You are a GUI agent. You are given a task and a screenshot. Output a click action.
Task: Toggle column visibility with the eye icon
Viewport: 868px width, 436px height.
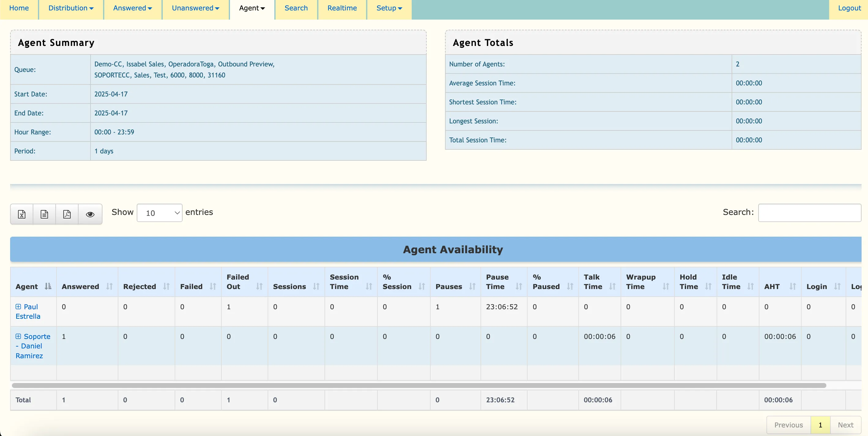(90, 214)
